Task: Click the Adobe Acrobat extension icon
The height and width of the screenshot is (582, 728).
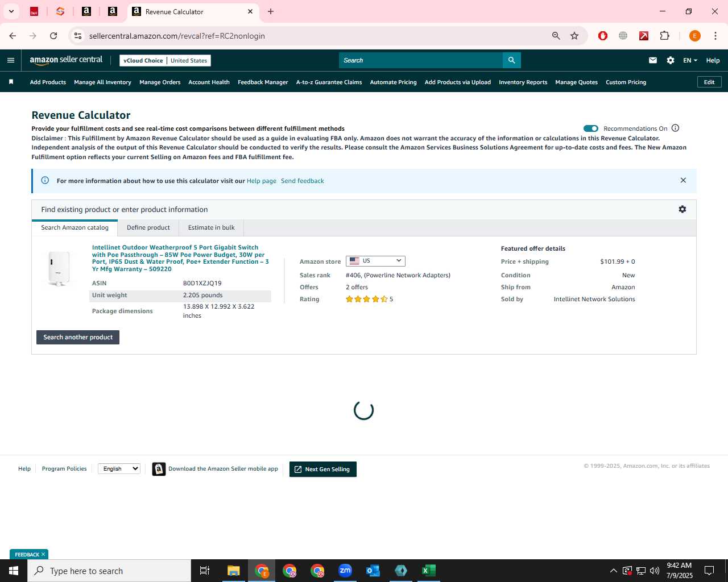Action: pyautogui.click(x=644, y=36)
